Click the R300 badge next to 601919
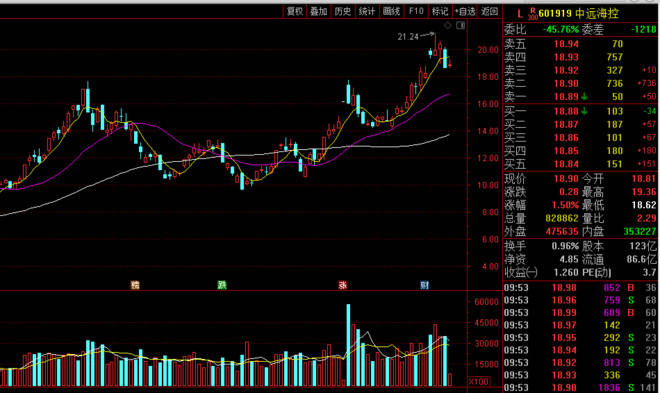This screenshot has width=660, height=393. point(533,14)
